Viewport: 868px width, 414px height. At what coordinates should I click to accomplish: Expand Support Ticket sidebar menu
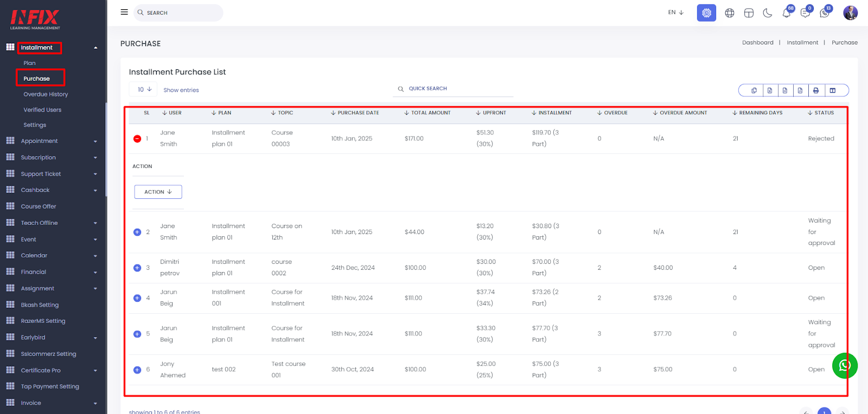[x=52, y=174]
